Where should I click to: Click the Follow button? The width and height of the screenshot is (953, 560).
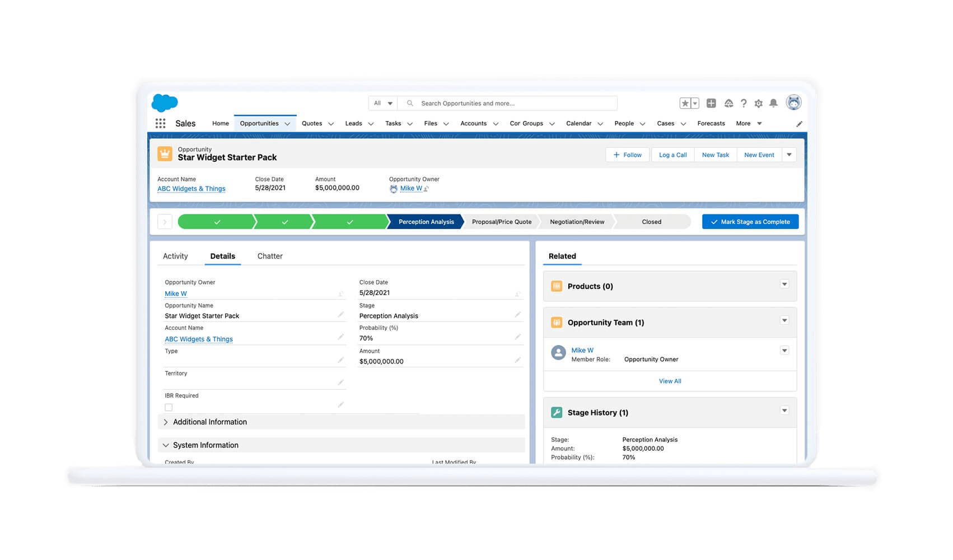pos(627,155)
